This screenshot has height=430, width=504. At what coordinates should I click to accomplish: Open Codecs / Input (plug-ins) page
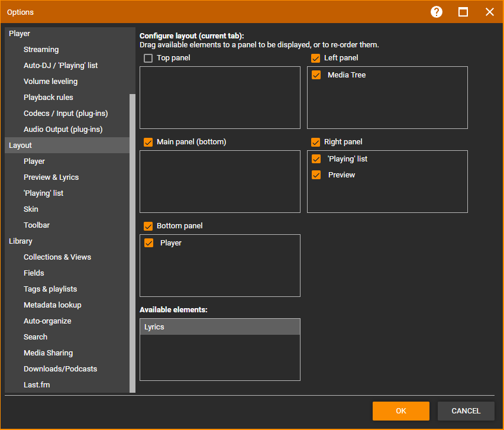67,113
